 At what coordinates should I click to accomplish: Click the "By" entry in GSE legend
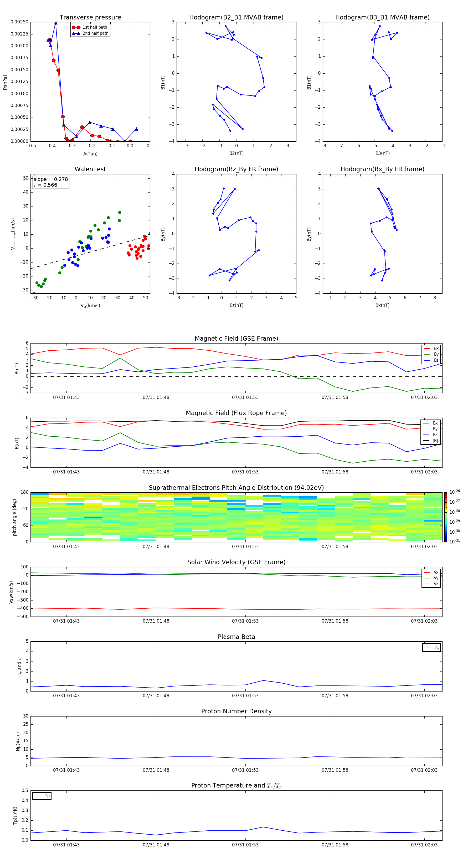(x=431, y=355)
